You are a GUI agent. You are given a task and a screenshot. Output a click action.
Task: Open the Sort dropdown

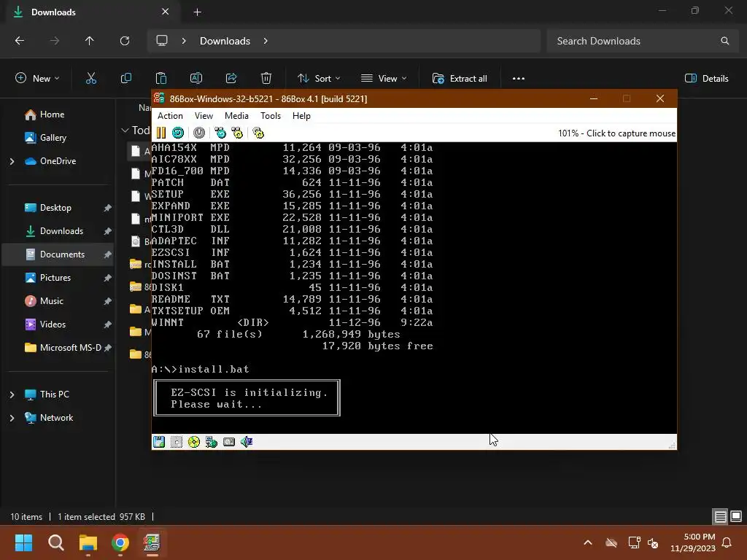[x=319, y=79]
